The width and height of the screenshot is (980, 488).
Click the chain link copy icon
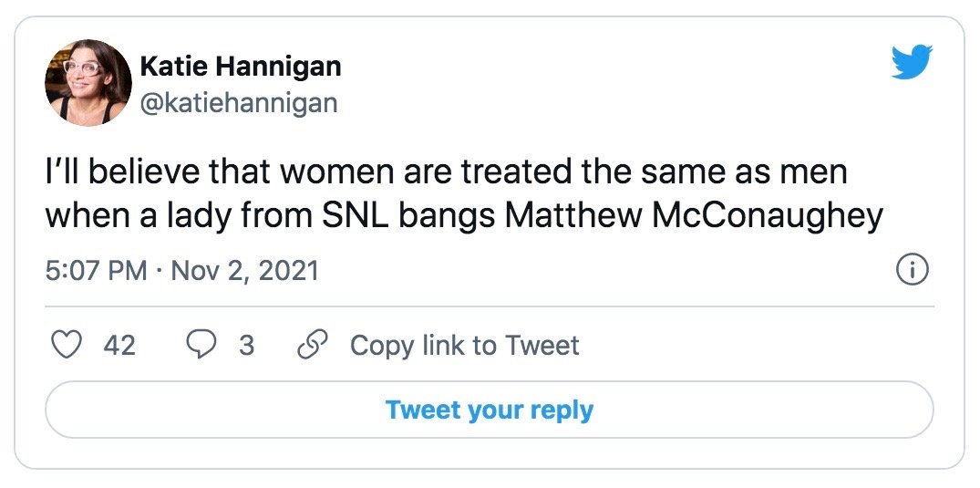311,346
